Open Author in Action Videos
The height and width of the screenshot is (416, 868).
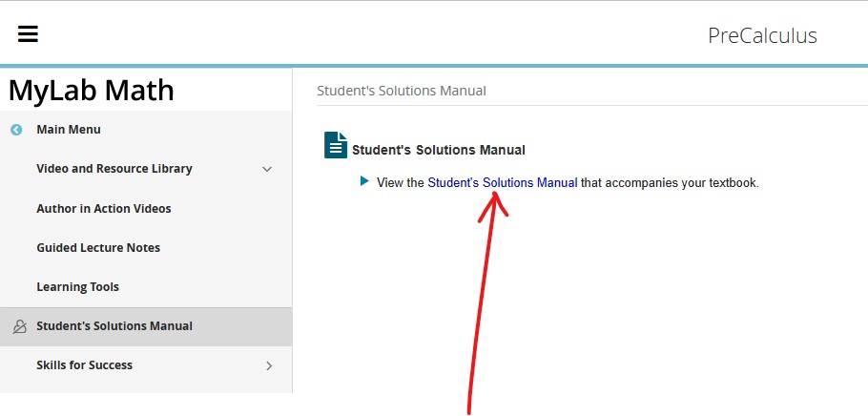click(x=104, y=208)
